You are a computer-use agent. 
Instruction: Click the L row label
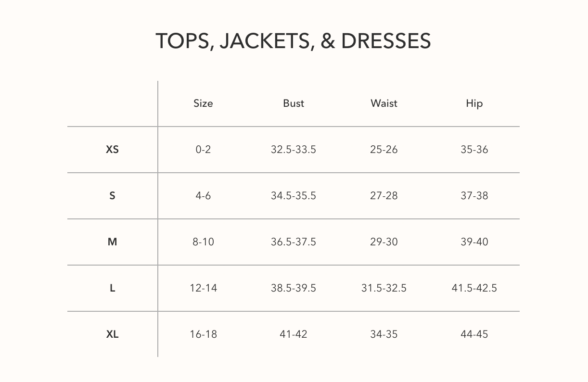click(x=112, y=288)
